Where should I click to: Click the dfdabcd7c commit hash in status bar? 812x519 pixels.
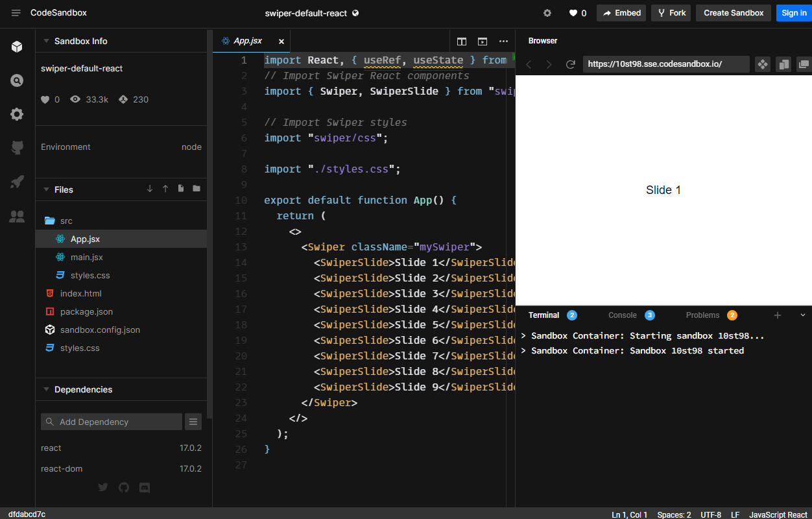pyautogui.click(x=27, y=514)
